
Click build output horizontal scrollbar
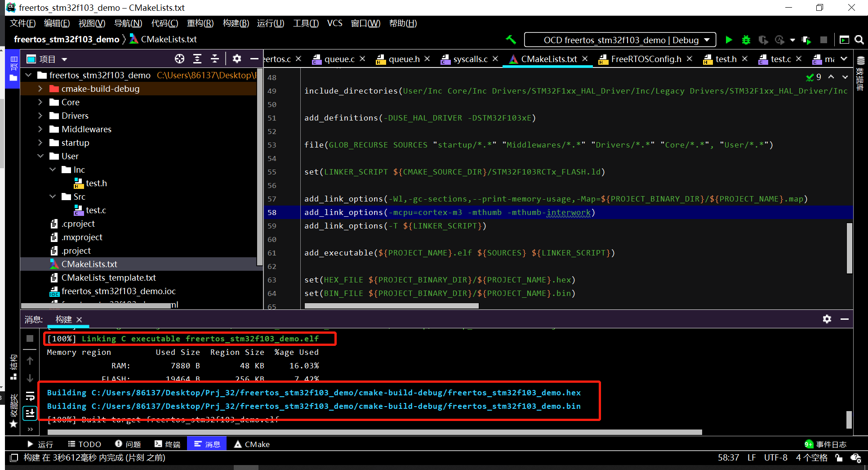[x=375, y=432]
